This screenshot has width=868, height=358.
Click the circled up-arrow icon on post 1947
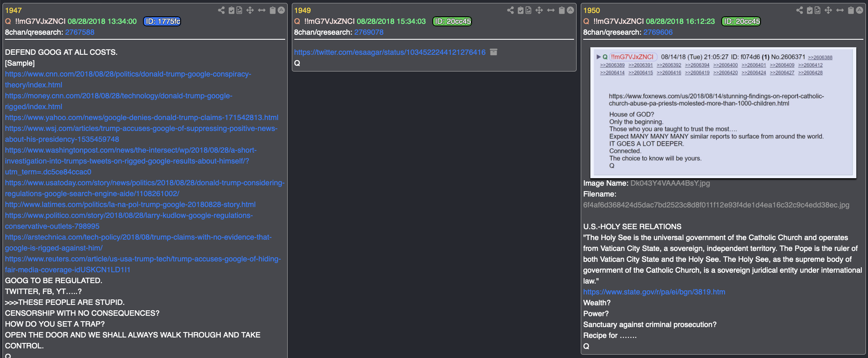point(281,10)
